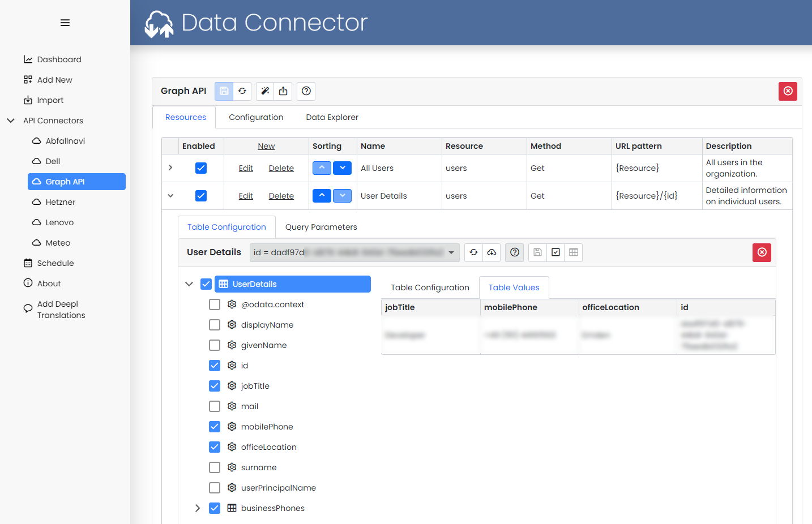The height and width of the screenshot is (524, 812).
Task: Click the gear icon beside jobTitle
Action: coord(232,386)
